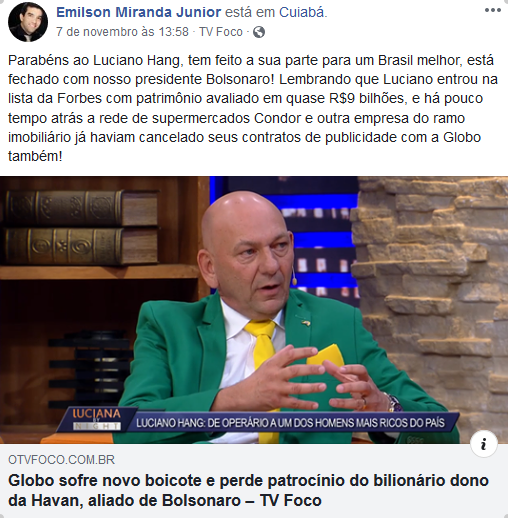This screenshot has width=508, height=518.
Task: Click the link info "i" icon
Action: (x=484, y=444)
